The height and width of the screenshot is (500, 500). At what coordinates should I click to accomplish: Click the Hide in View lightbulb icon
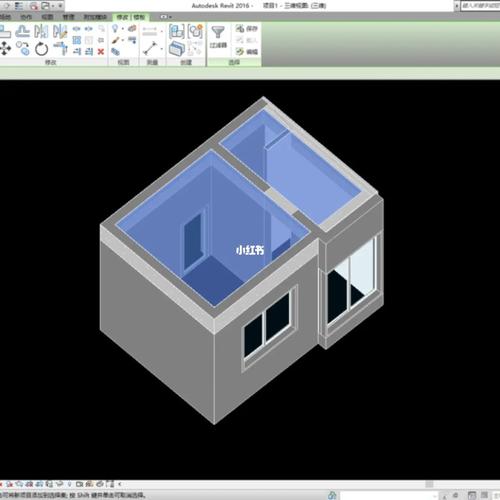click(x=115, y=28)
